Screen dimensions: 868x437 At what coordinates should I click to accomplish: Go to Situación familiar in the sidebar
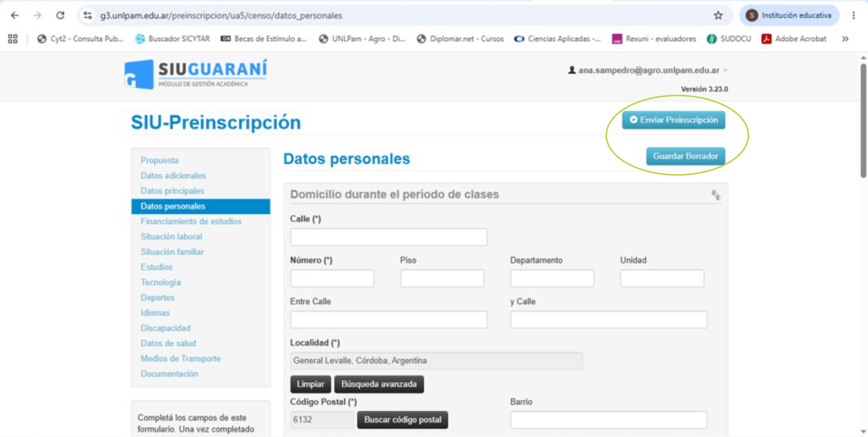(172, 252)
